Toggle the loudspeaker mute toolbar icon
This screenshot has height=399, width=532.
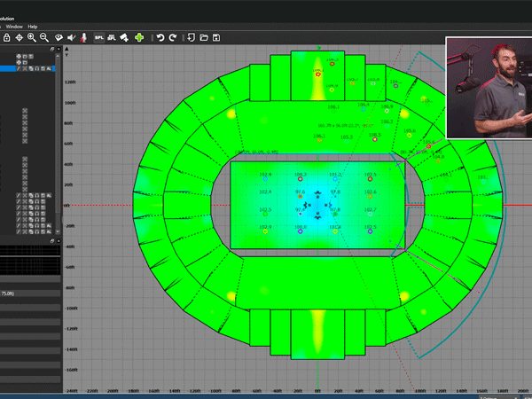[71, 37]
